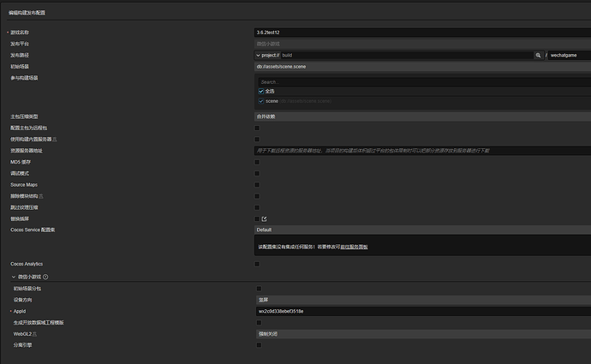
Task: Enable the 生成开放数据域工程模版 checkbox
Action: point(259,323)
